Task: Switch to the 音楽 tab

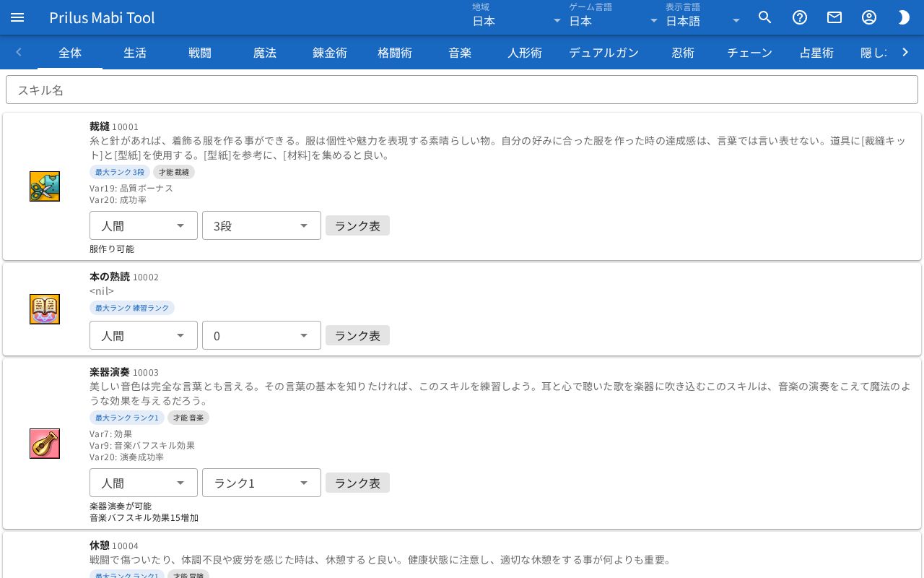Action: tap(460, 52)
